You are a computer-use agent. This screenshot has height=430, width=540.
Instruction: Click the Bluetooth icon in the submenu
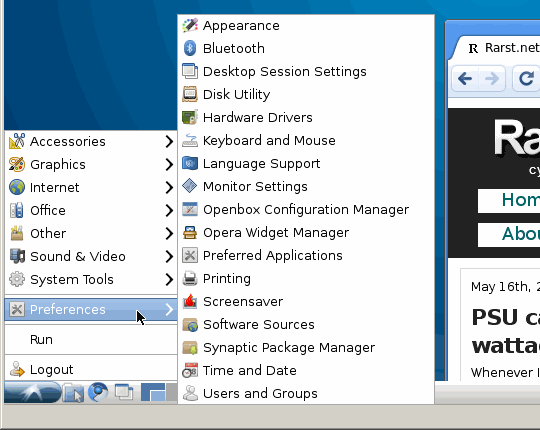(190, 48)
